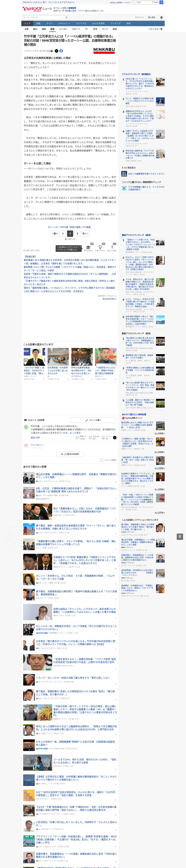Open related link about 都知事選に30人候補
The image size is (186, 868).
pos(70,262)
